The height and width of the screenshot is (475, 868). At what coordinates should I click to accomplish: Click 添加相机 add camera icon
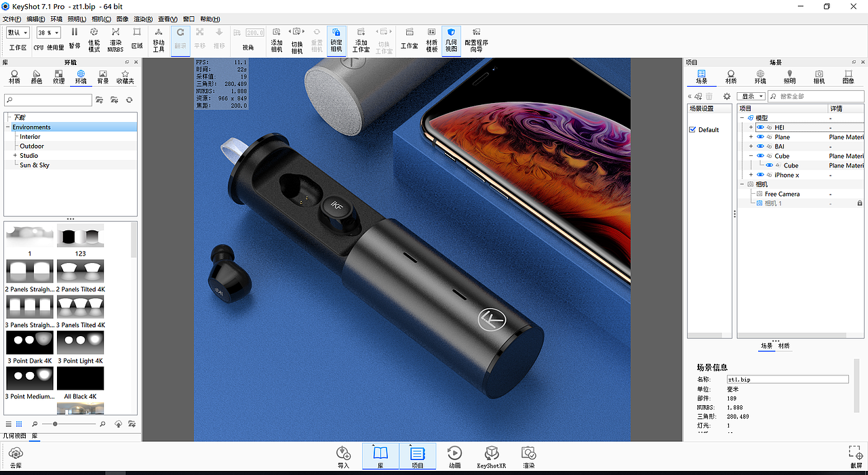[277, 39]
